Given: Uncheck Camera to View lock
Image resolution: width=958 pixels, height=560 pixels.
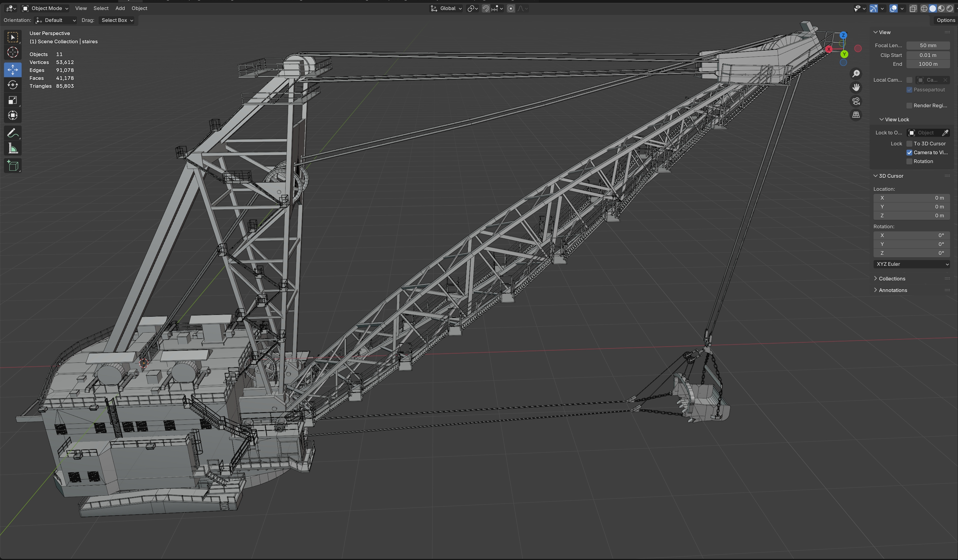Looking at the screenshot, I should 909,152.
